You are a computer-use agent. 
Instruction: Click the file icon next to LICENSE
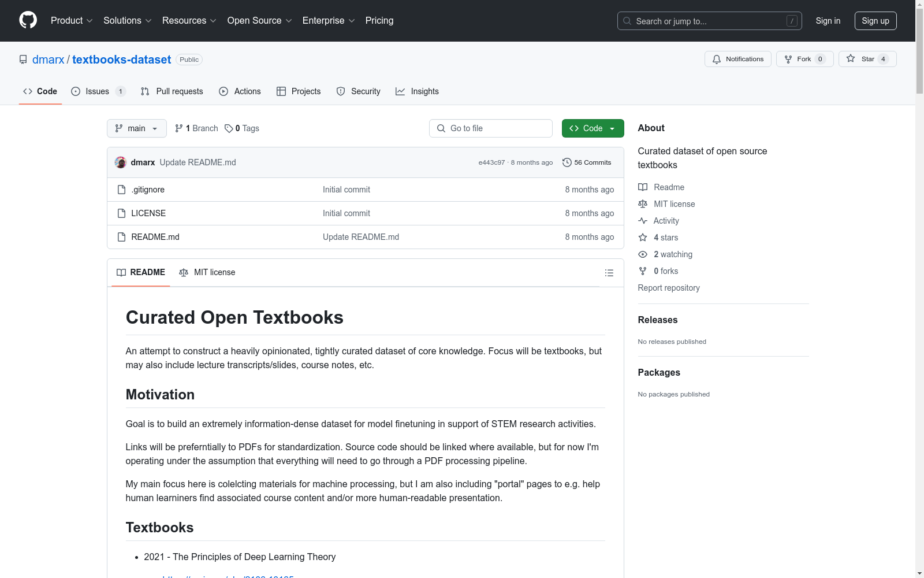(x=121, y=213)
